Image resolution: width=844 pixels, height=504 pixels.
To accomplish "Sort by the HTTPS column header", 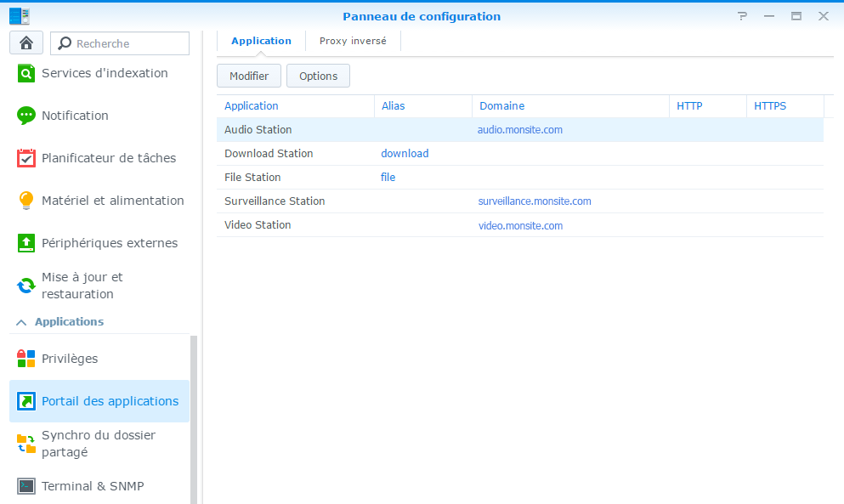I will pyautogui.click(x=785, y=106).
